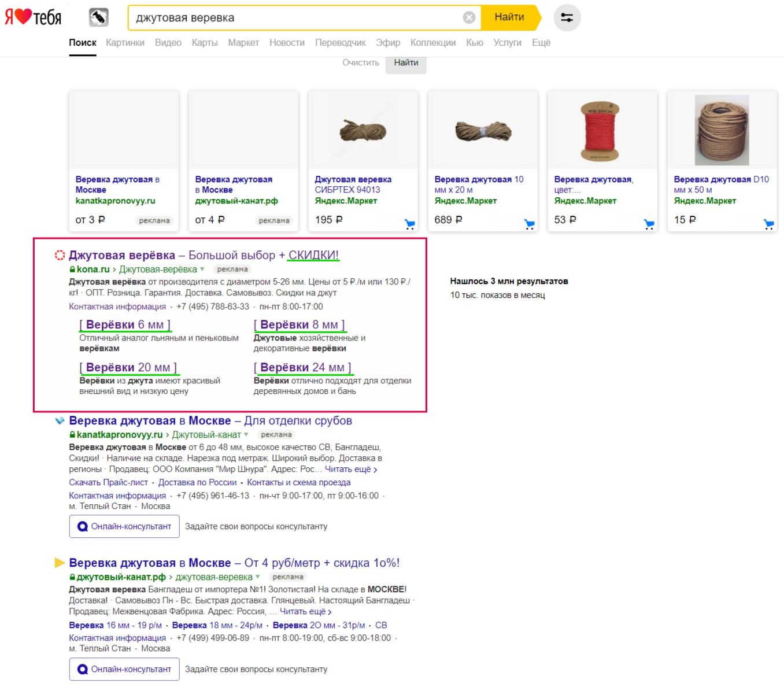The image size is (784, 687).
Task: Open the Коллекции tab
Action: tap(433, 43)
